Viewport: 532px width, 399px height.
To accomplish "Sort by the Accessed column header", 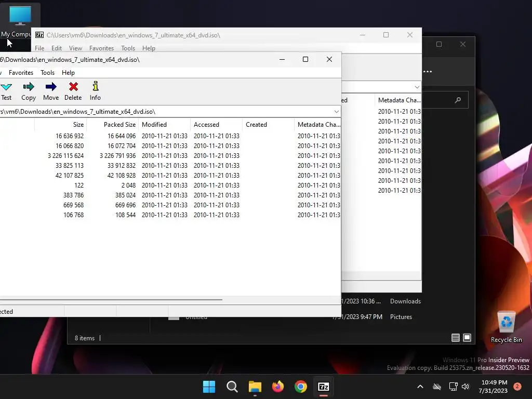I will 217,125.
